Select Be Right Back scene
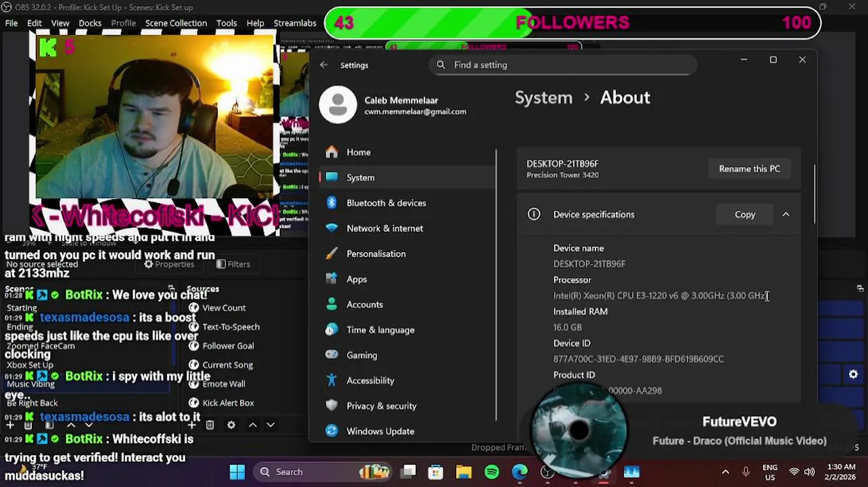868x487 pixels. pos(32,402)
